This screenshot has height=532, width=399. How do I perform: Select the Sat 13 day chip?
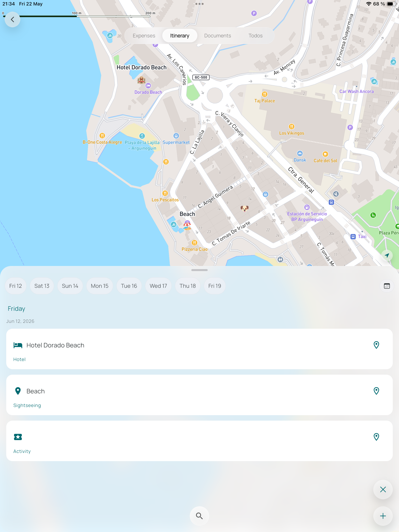point(42,286)
